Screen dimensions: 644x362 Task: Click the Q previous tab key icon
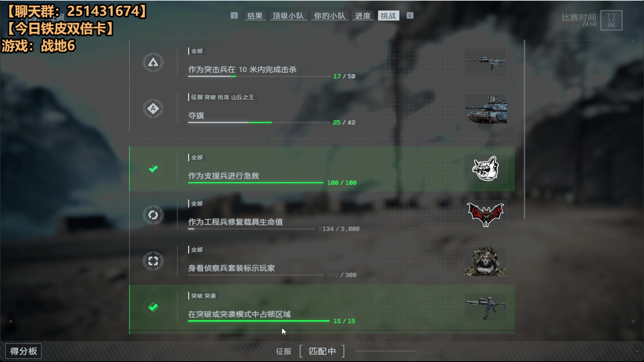[234, 15]
